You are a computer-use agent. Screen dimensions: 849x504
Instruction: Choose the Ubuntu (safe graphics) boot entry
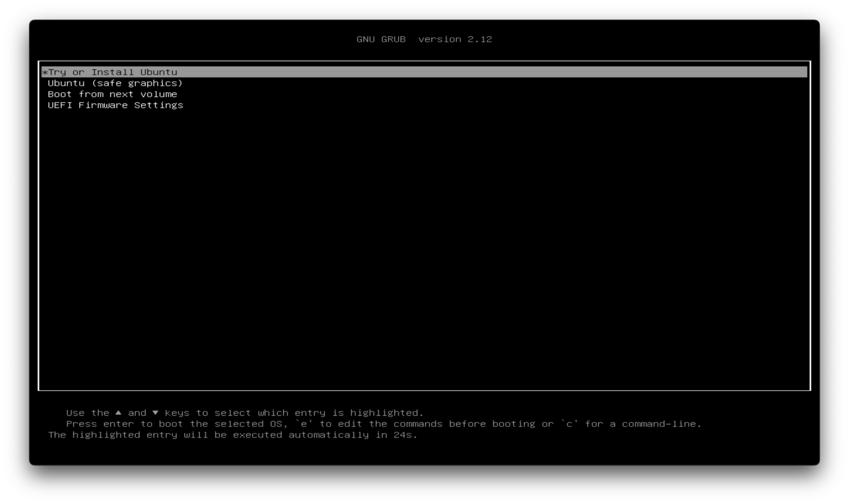pos(115,83)
